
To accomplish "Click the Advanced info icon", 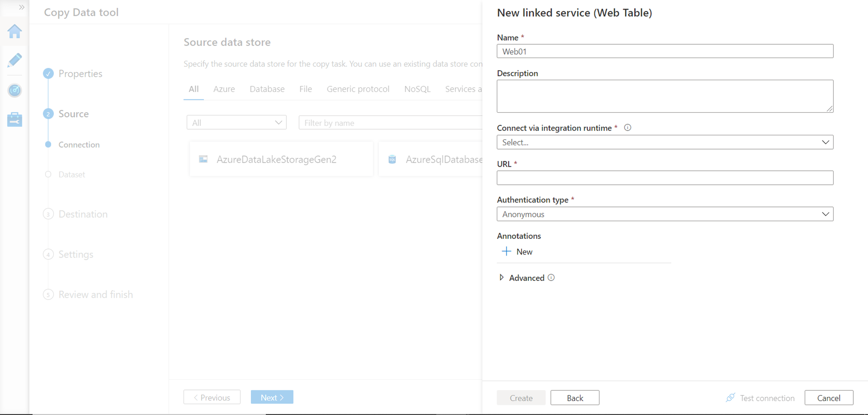I will [x=551, y=278].
